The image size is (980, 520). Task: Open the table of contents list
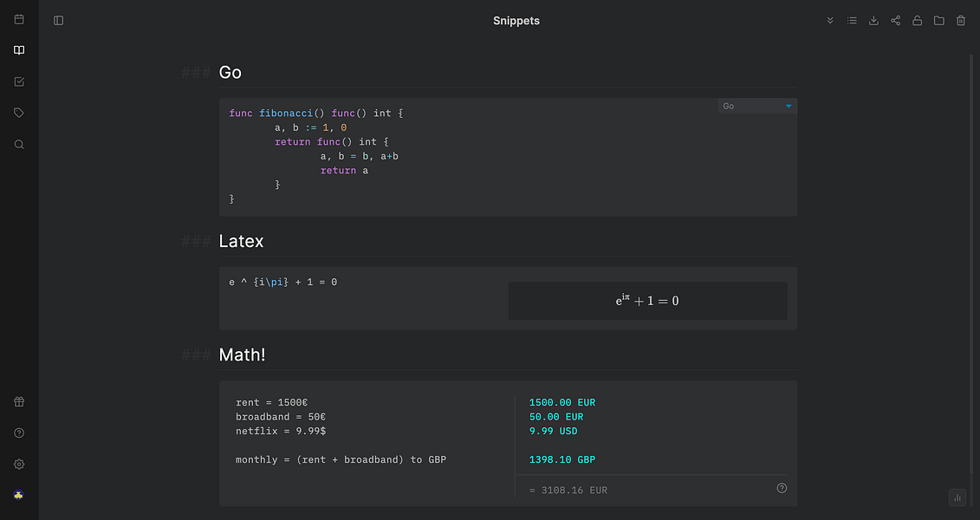point(852,21)
